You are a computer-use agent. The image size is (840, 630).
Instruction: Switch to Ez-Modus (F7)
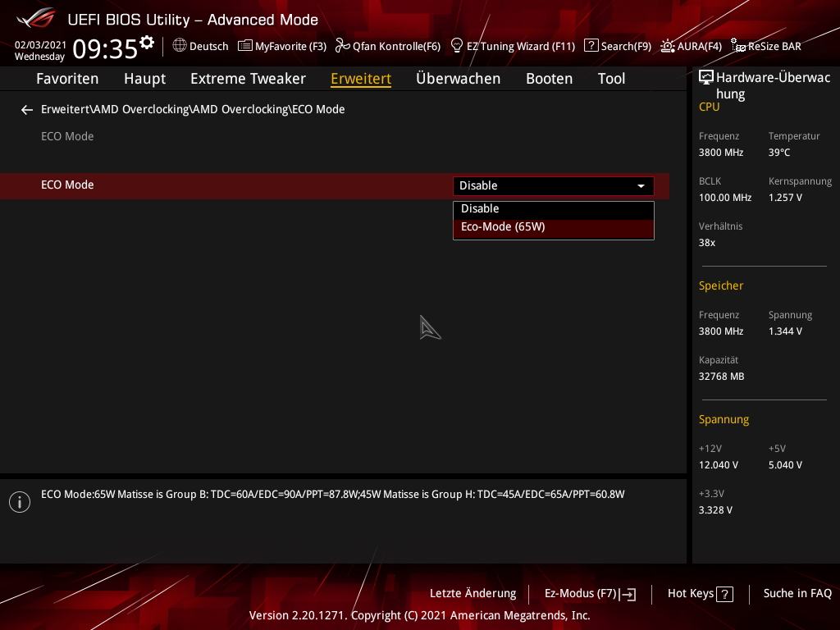tap(590, 594)
